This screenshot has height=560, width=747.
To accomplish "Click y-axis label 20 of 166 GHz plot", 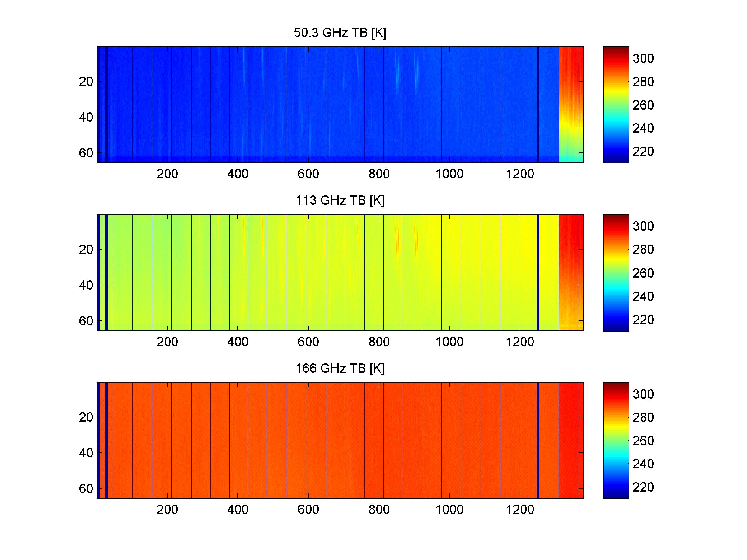I will [86, 417].
